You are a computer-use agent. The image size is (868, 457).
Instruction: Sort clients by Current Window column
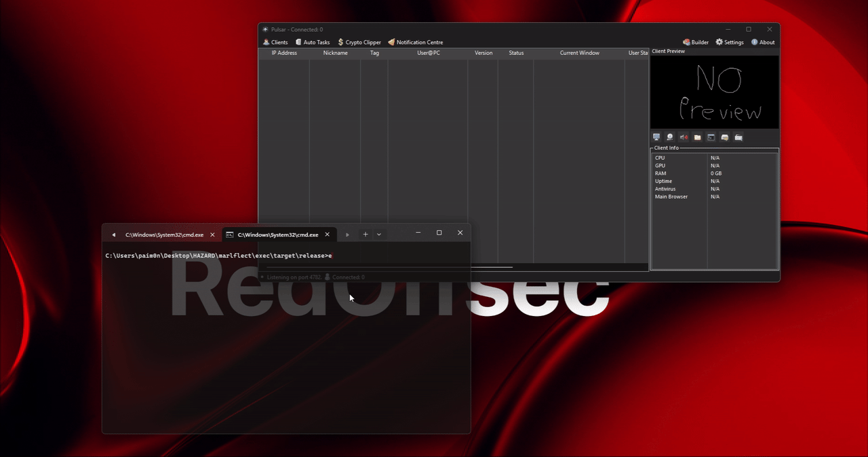pyautogui.click(x=579, y=53)
